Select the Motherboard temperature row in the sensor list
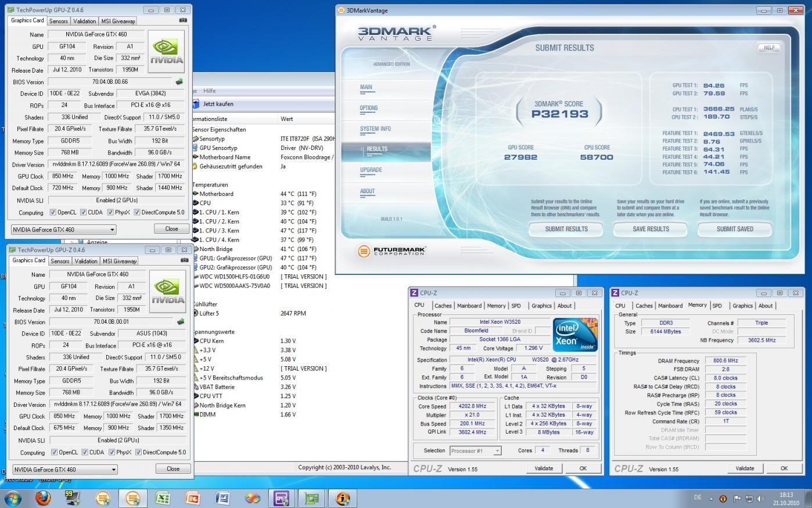The width and height of the screenshot is (812, 508). click(264, 194)
